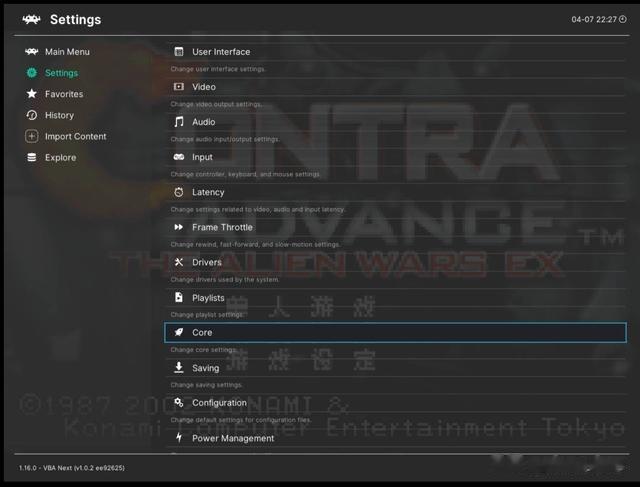Go to the Favorites sidebar tab
Screen dimensions: 640x487
(x=54, y=94)
